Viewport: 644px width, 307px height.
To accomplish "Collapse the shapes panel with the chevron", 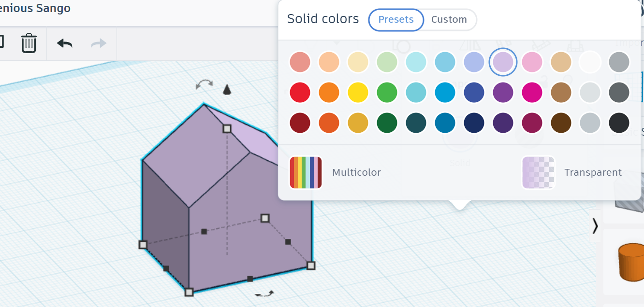I will click(x=595, y=225).
